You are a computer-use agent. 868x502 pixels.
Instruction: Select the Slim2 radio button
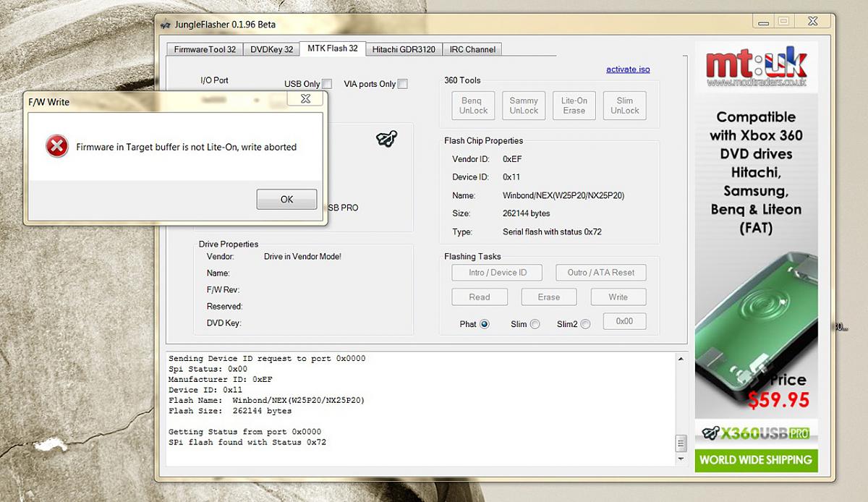pyautogui.click(x=585, y=324)
